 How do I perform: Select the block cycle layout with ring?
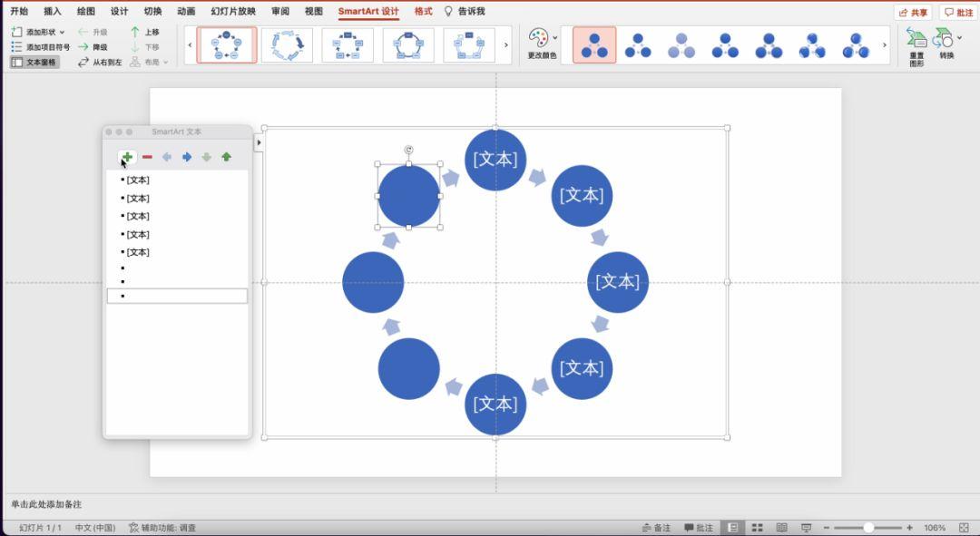coord(408,45)
